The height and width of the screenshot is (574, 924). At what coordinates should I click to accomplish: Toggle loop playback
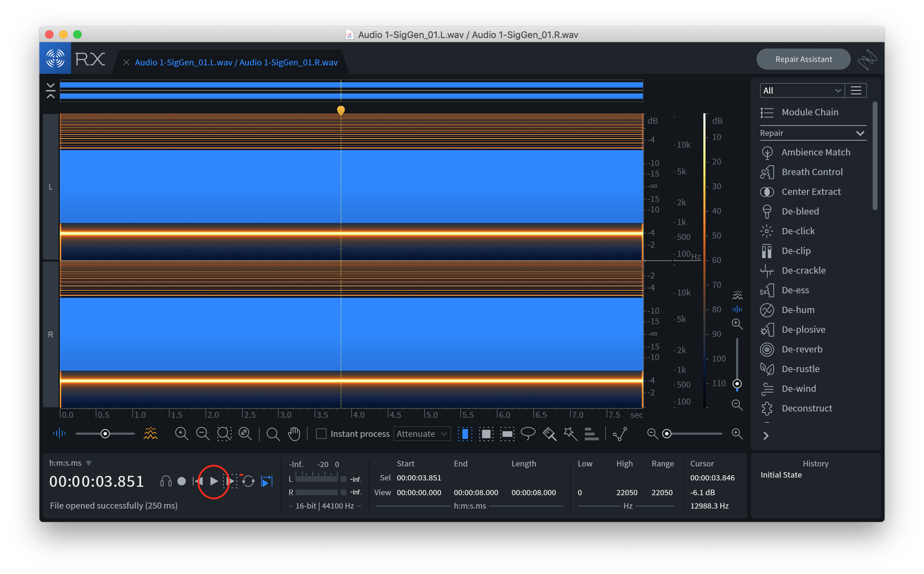248,481
